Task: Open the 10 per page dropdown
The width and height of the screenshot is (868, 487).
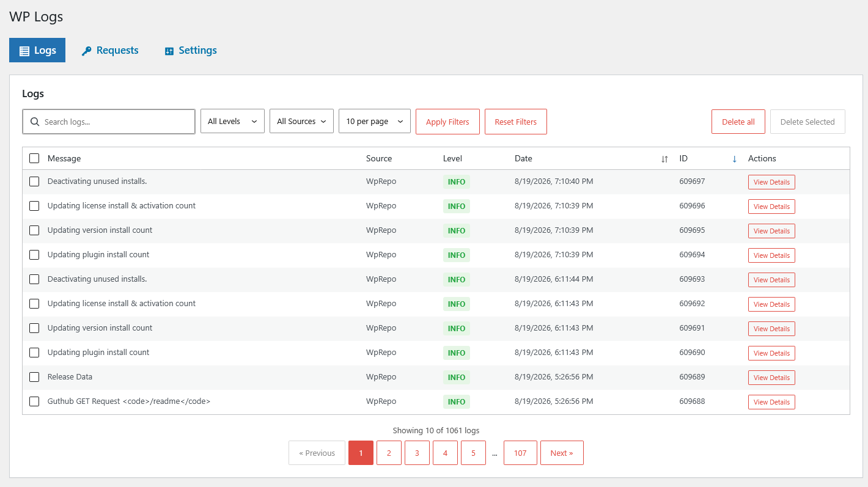Action: [375, 121]
